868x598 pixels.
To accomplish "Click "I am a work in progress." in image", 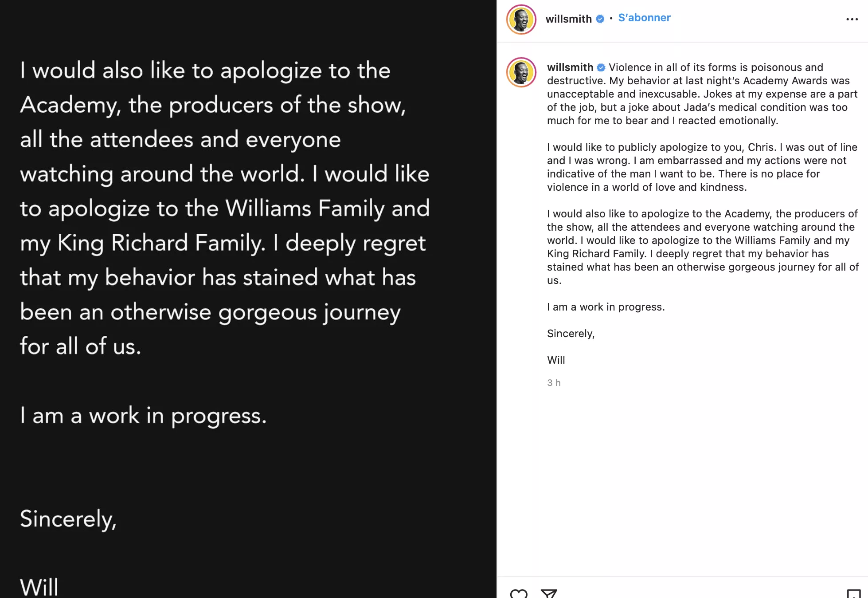I will point(143,416).
